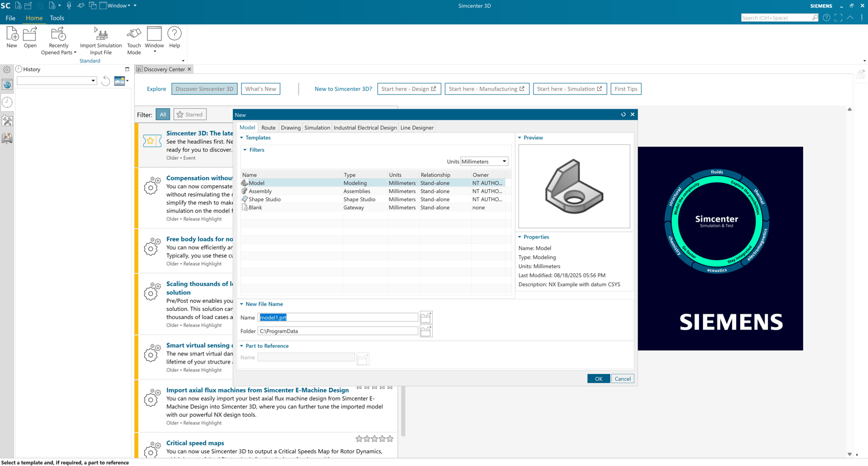Open the machine tool resource tab icon
This screenshot has height=466, width=868.
click(x=7, y=138)
